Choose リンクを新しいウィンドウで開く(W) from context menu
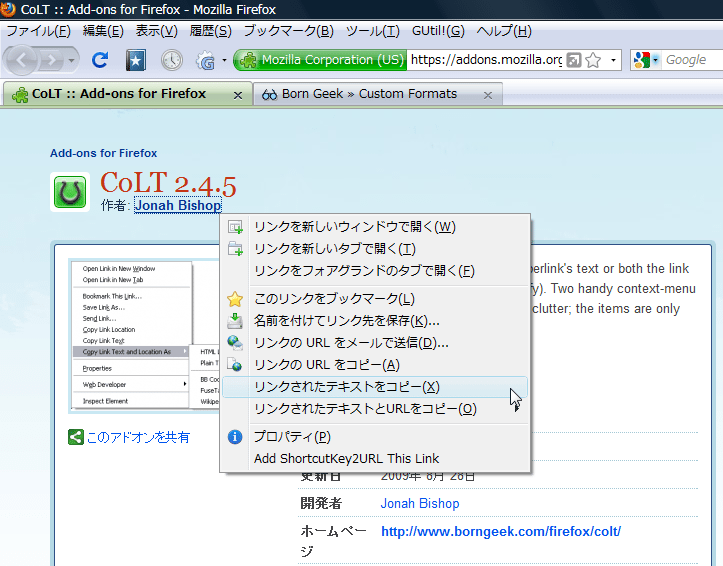Image resolution: width=723 pixels, height=566 pixels. (375, 227)
